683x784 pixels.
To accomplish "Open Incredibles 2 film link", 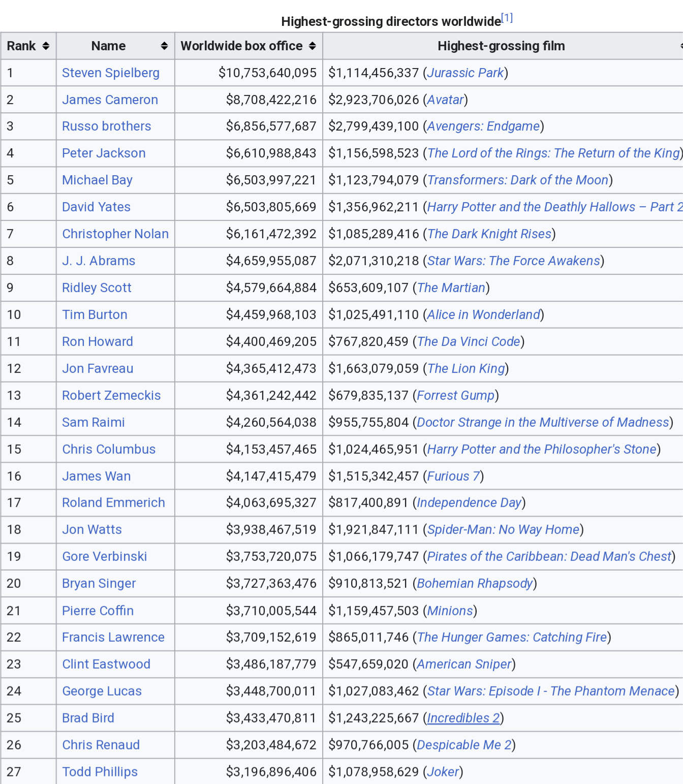I will pos(463,718).
